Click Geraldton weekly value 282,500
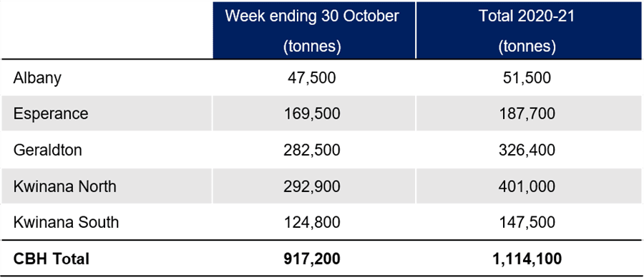This screenshot has width=644, height=278. (312, 150)
